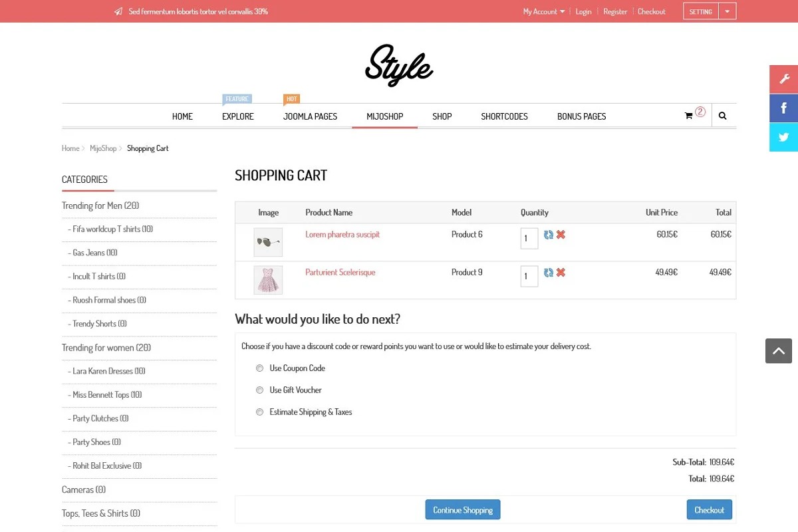Screen dimensions: 798x532
Task: Expand the Trending for Men category
Action: point(100,205)
